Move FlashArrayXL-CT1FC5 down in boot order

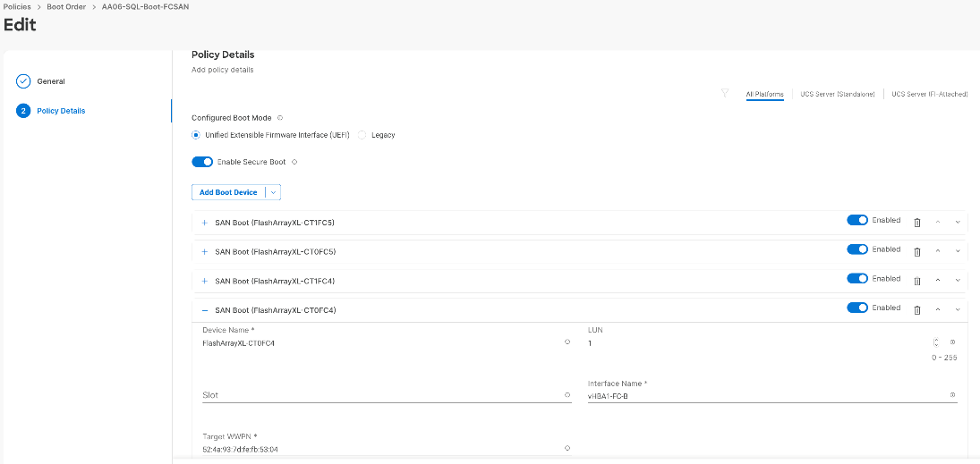tap(958, 223)
